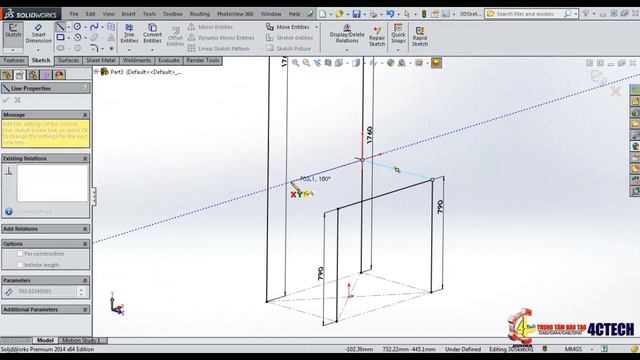Image resolution: width=640 pixels, height=360 pixels.
Task: Switch to the Features tab
Action: pos(14,60)
